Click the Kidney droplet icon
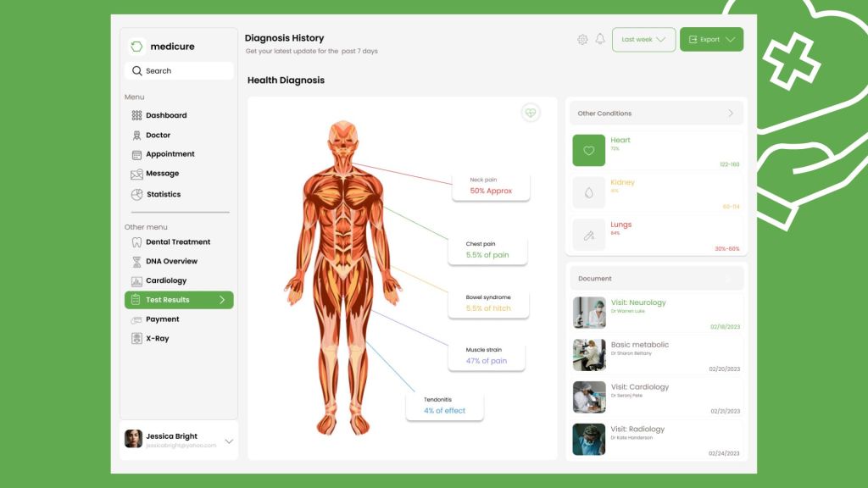The height and width of the screenshot is (488, 868). coord(588,192)
